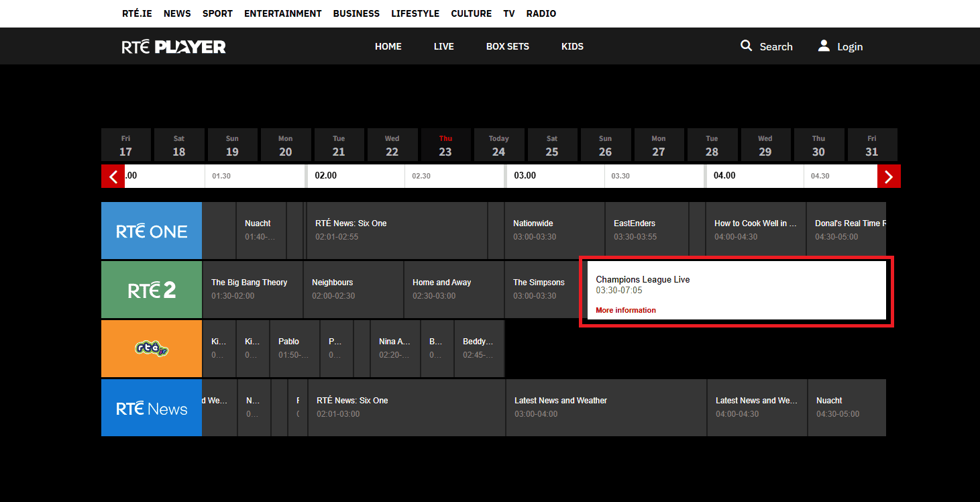Click the RTÉ Player logo
980x502 pixels.
pos(174,46)
